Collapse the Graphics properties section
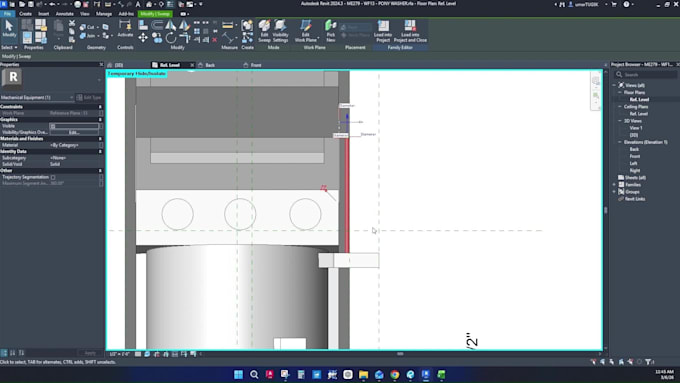This screenshot has width=680, height=383. click(x=100, y=119)
